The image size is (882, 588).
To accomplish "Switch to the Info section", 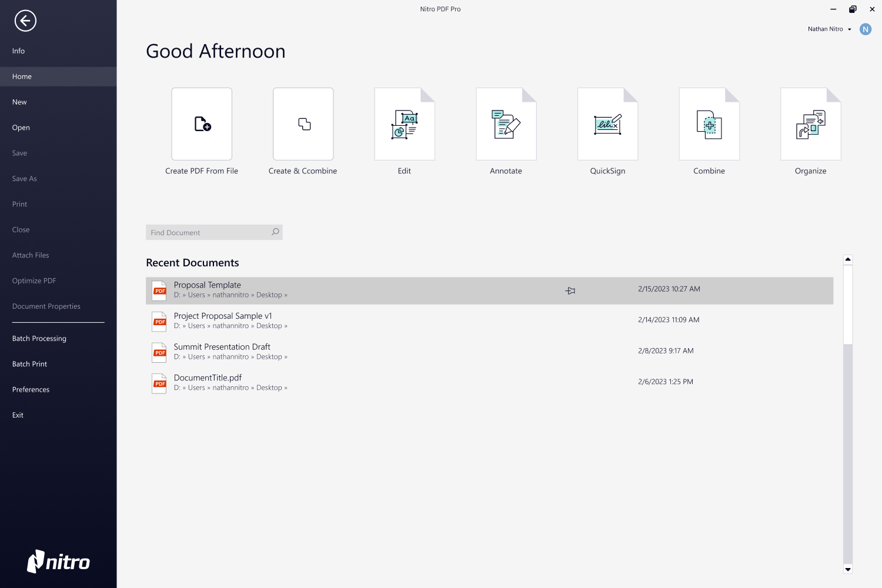I will pyautogui.click(x=18, y=51).
